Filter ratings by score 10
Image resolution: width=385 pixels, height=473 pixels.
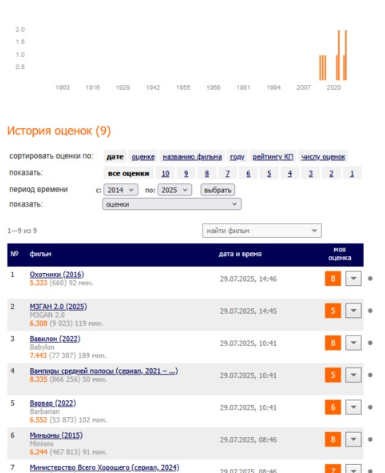(165, 173)
